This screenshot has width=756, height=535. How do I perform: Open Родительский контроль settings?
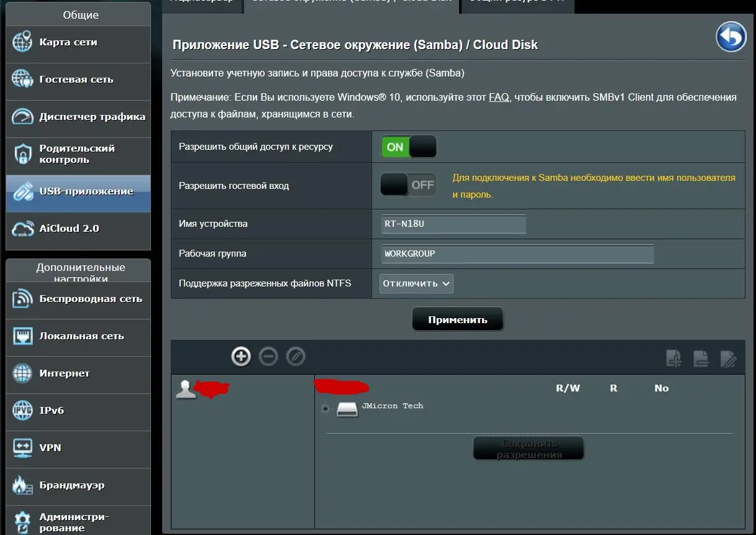pos(78,155)
